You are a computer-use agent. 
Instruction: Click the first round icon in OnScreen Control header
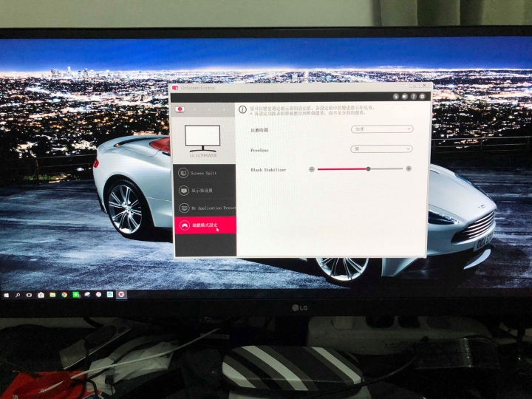coord(395,96)
